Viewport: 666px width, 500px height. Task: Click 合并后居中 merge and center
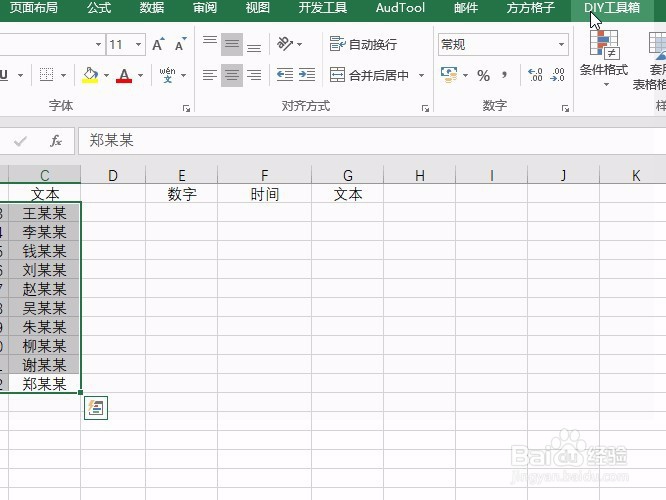[369, 75]
